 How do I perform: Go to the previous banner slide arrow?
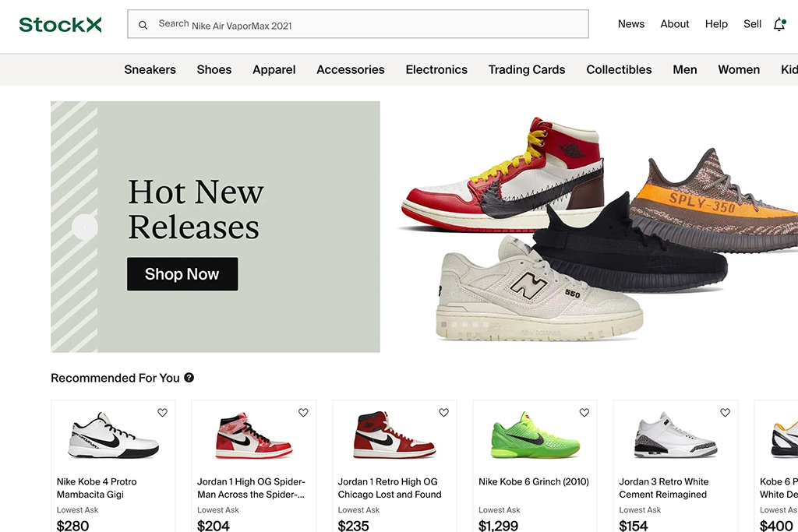[x=84, y=227]
